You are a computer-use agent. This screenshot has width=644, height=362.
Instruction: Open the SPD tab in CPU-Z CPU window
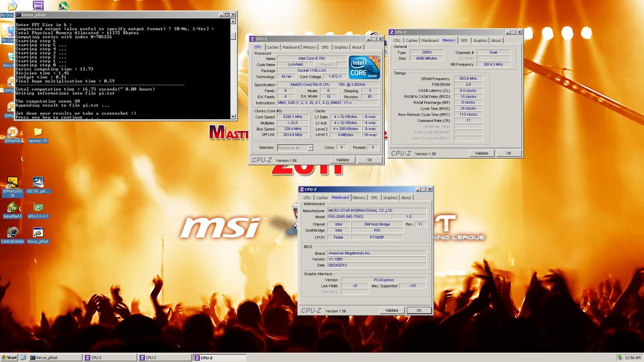[x=325, y=47]
